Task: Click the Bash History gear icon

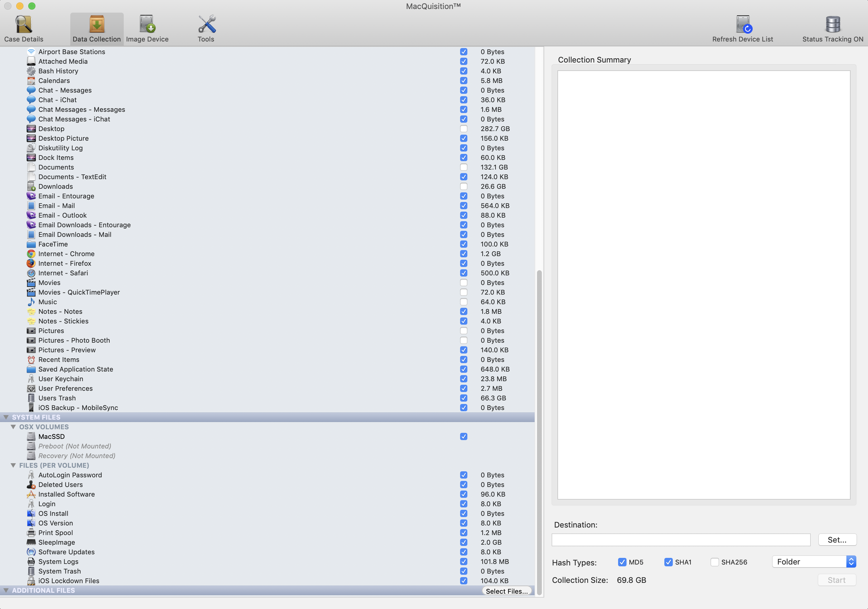Action: click(31, 71)
